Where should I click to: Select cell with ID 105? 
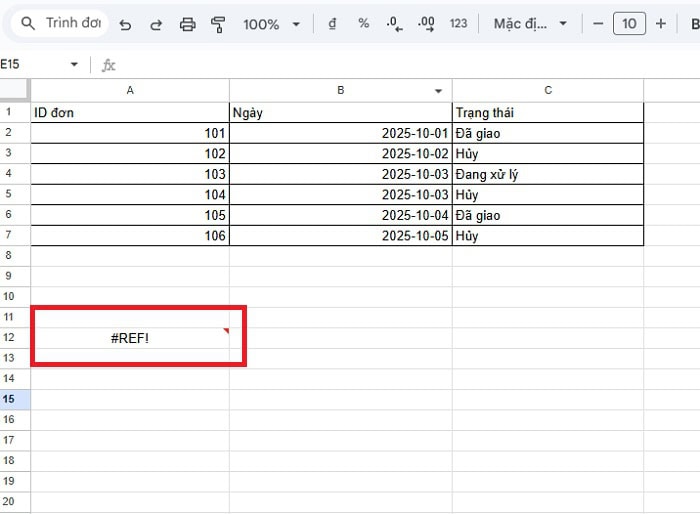click(x=130, y=215)
